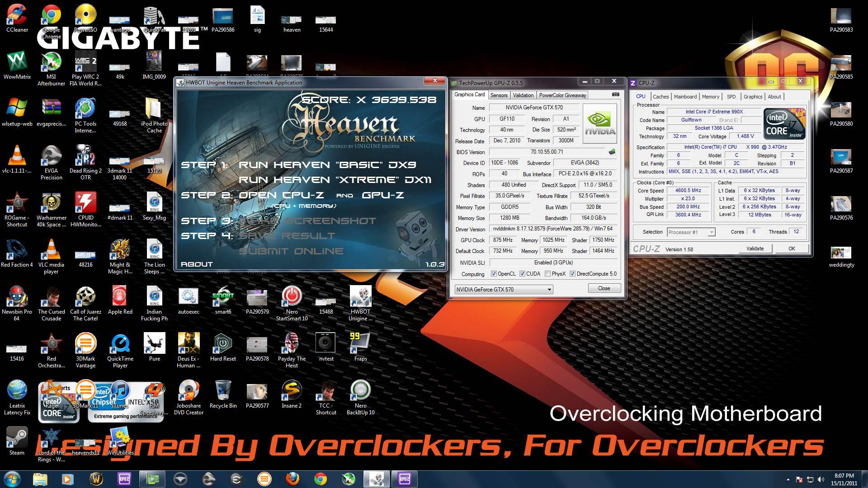Switch to the Validation tab in GPU-Z
Viewport: 868px width, 488px height.
point(523,95)
